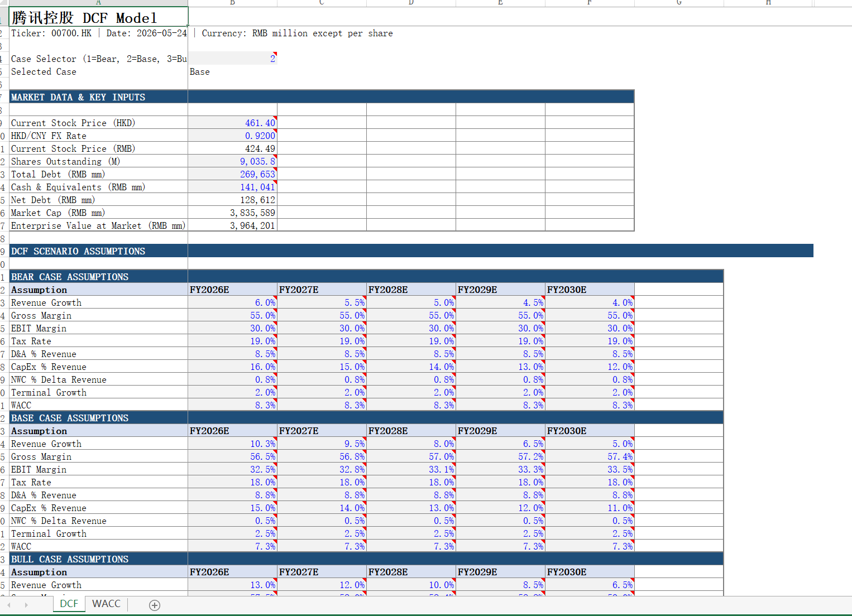This screenshot has height=616, width=852.
Task: Click the Shares Outstanding (M) label
Action: pos(99,161)
